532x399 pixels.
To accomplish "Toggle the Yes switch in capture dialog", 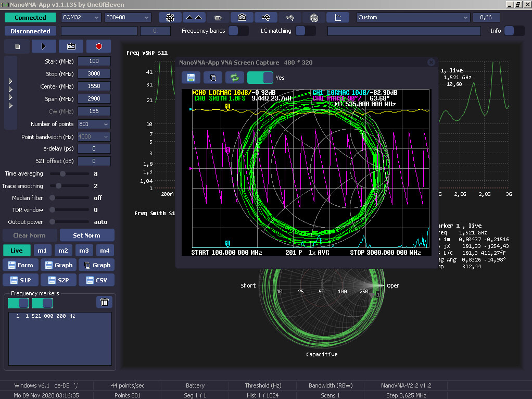I will [260, 78].
